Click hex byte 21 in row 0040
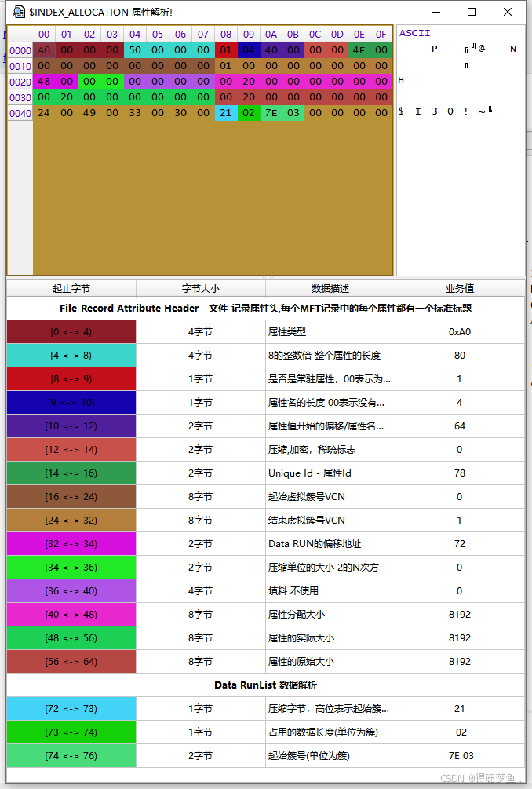The height and width of the screenshot is (789, 532). [226, 113]
